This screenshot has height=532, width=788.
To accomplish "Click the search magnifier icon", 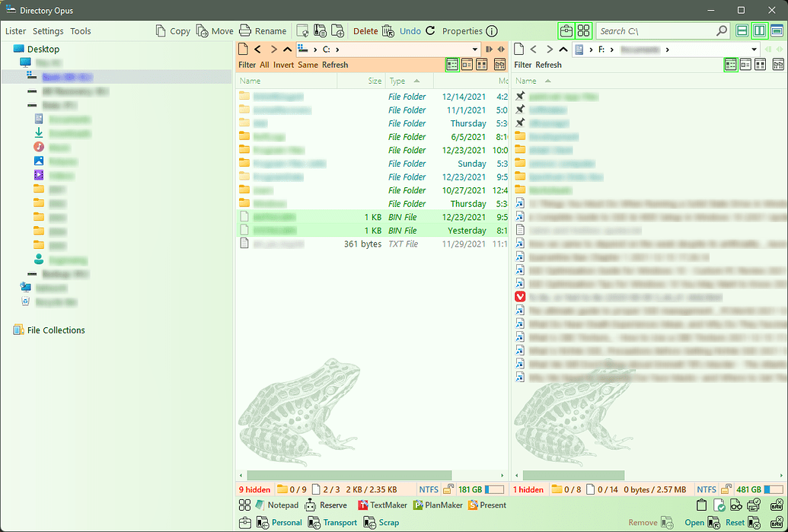I will click(x=722, y=31).
